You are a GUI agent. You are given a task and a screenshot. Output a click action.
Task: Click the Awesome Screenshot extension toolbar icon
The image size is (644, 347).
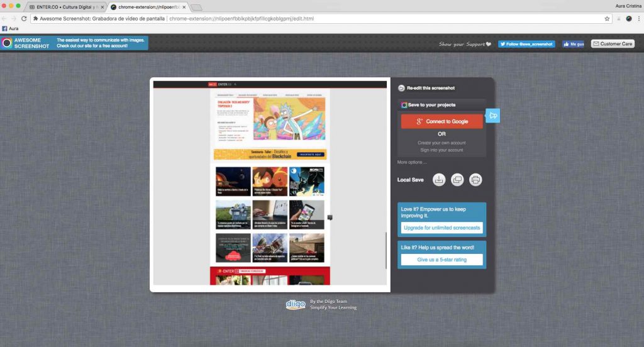tap(628, 19)
